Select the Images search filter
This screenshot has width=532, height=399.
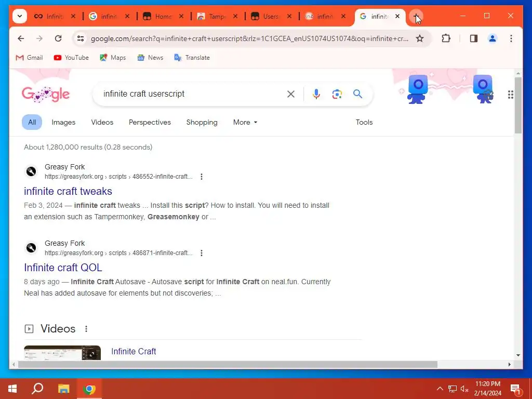[63, 122]
